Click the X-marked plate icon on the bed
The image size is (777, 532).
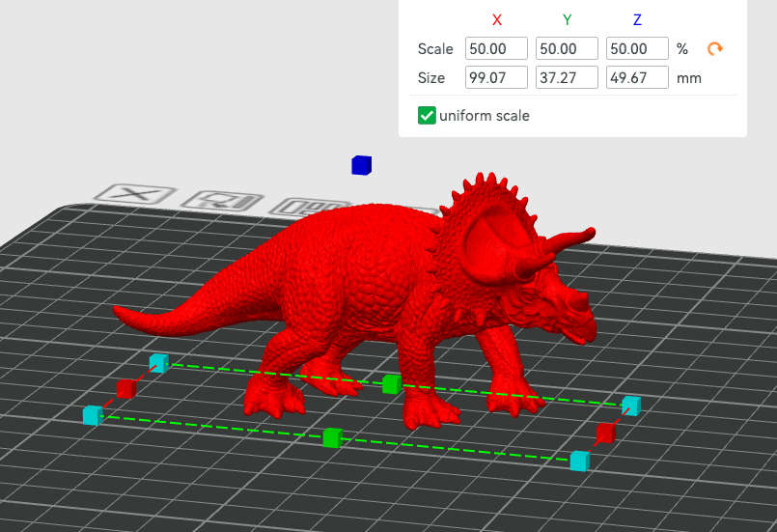click(x=135, y=193)
